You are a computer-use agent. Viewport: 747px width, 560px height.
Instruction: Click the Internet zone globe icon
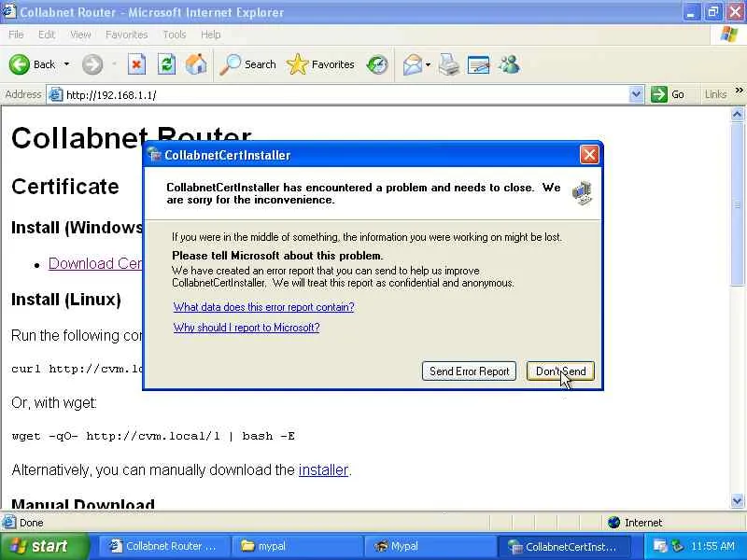coord(614,523)
